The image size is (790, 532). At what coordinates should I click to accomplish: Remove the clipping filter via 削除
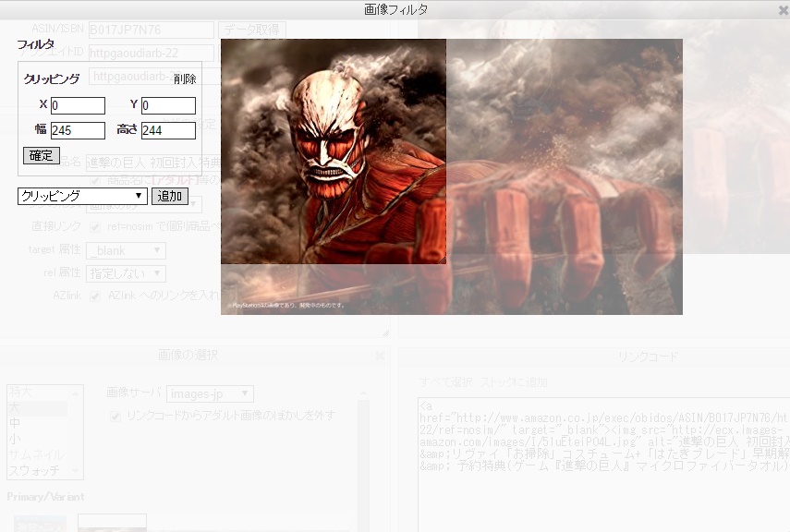(185, 79)
